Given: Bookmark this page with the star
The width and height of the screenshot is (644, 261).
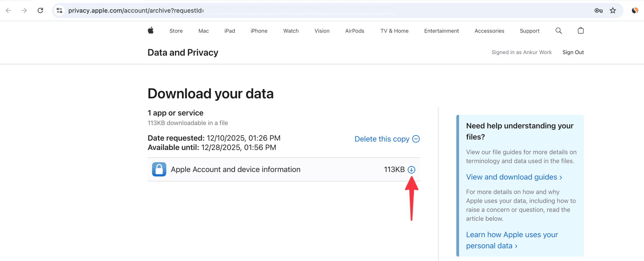Looking at the screenshot, I should point(613,11).
